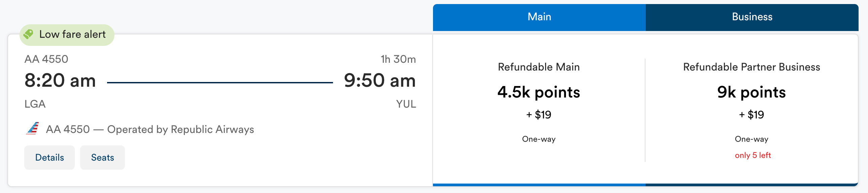This screenshot has height=193, width=868.
Task: Click the 4.5k points price
Action: click(539, 92)
